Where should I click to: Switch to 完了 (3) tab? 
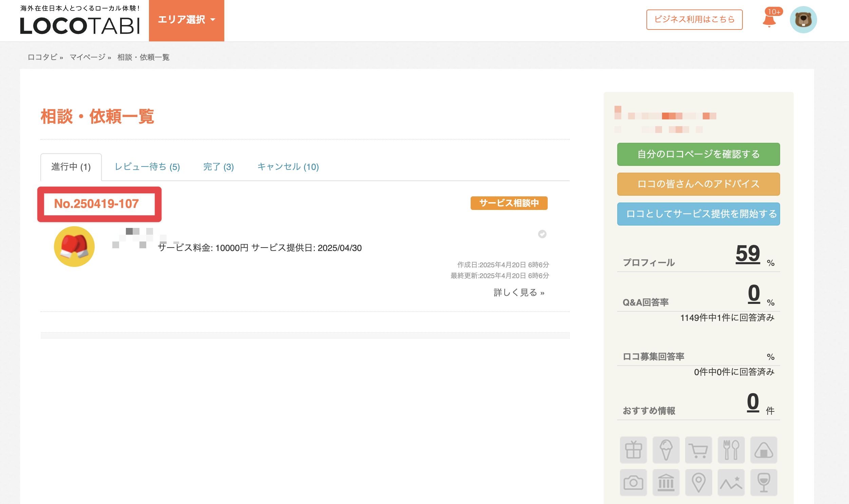219,167
